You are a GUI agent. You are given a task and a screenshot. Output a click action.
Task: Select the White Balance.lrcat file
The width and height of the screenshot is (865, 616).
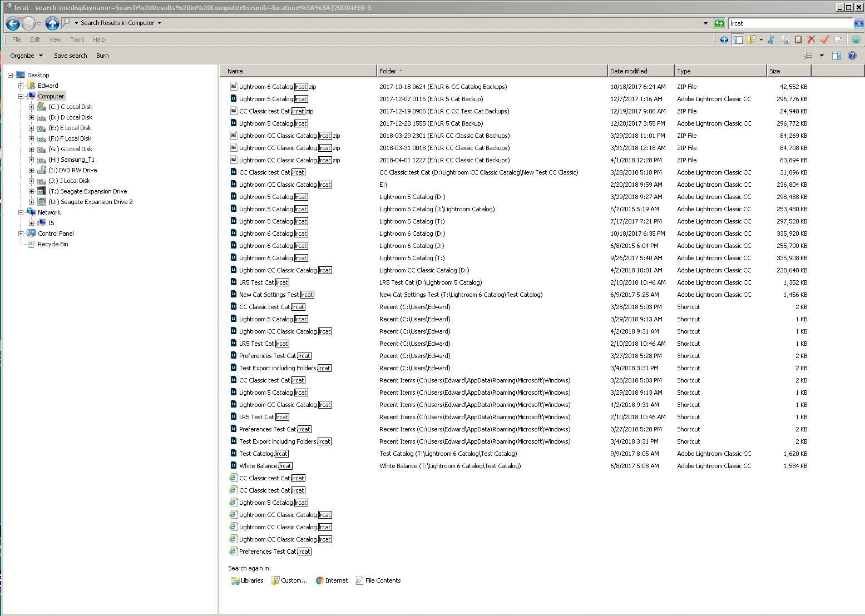pos(265,466)
